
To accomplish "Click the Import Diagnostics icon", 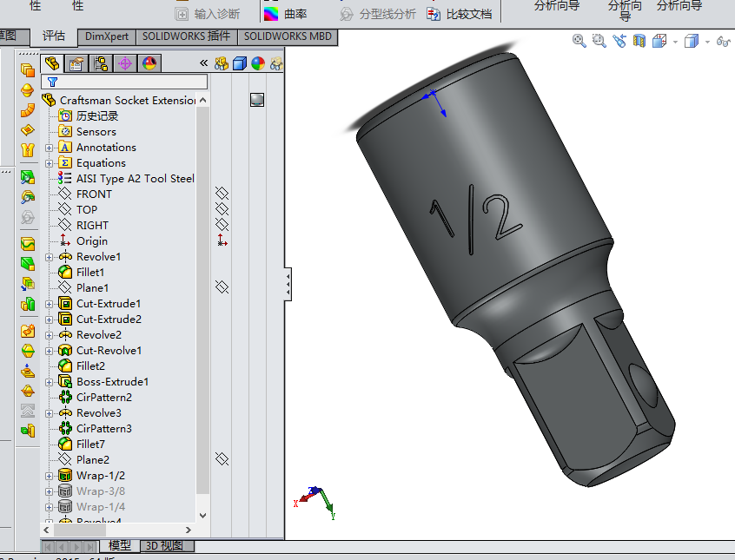I will (x=182, y=14).
